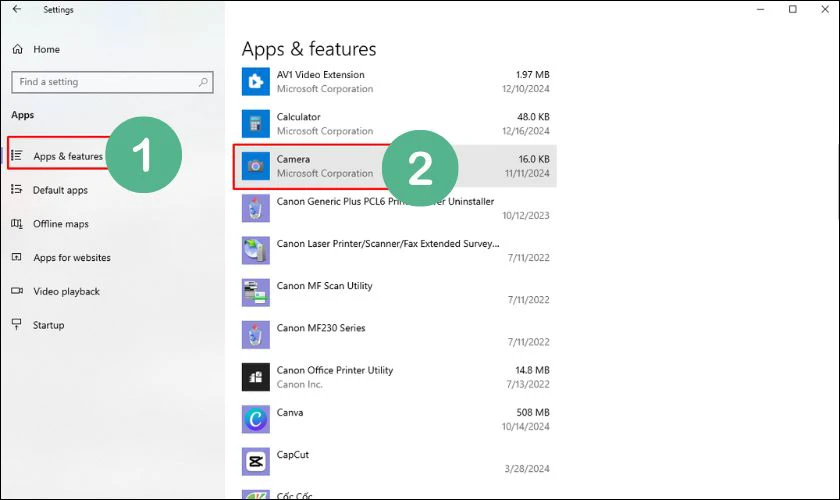Click the 10/12/2023 install date
Viewport: 840px width, 500px height.
pos(526,215)
